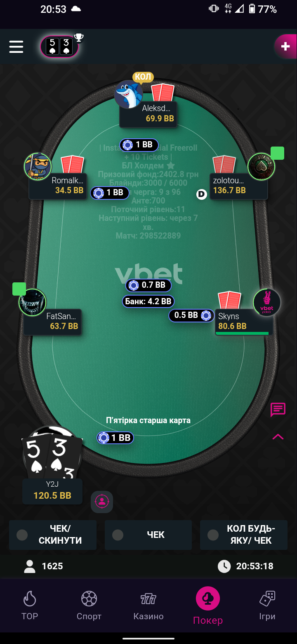This screenshot has width=297, height=644.
Task: Switch to the Спорт tab
Action: coord(89,605)
